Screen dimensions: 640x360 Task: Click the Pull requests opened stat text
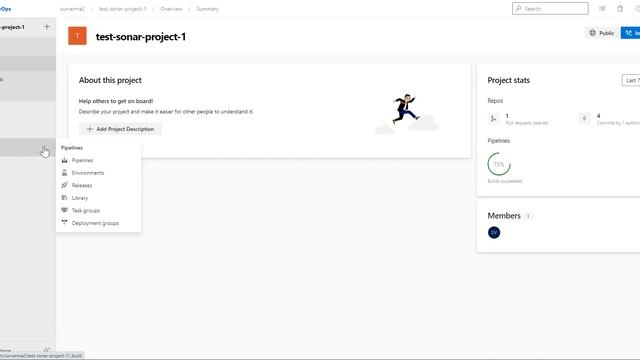tap(527, 123)
